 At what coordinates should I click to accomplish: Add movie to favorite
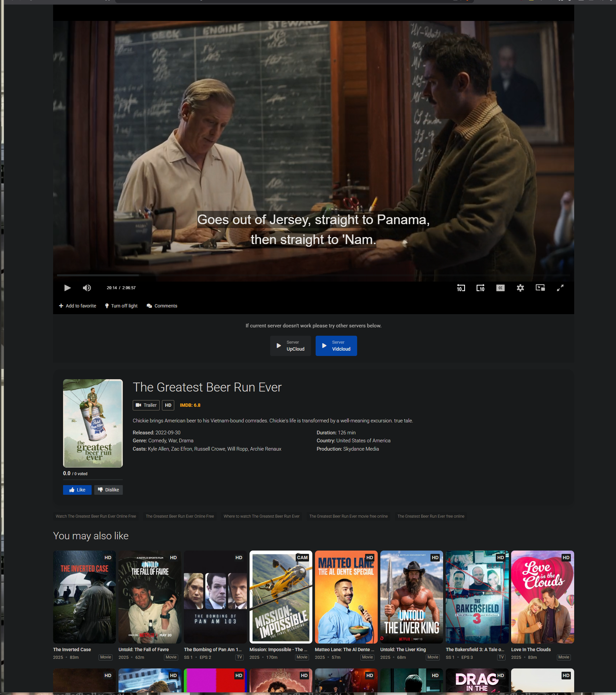click(x=77, y=306)
